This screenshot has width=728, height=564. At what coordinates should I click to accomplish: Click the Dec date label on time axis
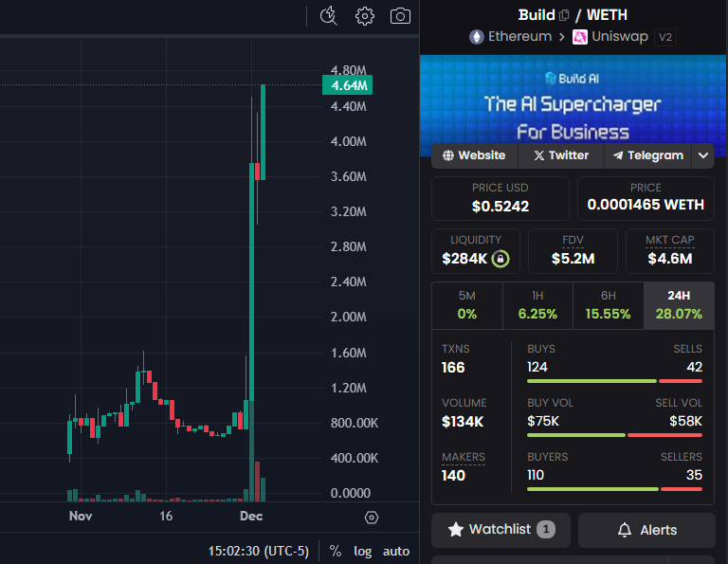[x=251, y=516]
